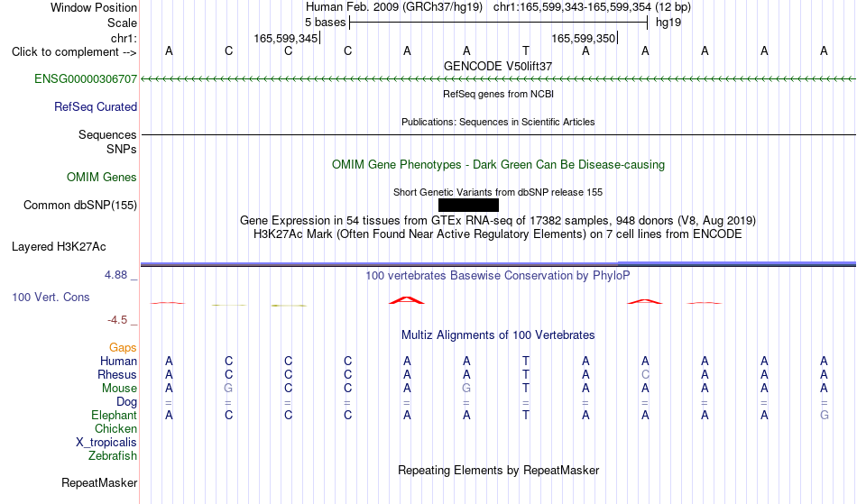Click the chr1:165,599,343-165,599,354 position text
Image resolution: width=857 pixels, height=504 pixels.
[x=572, y=7]
